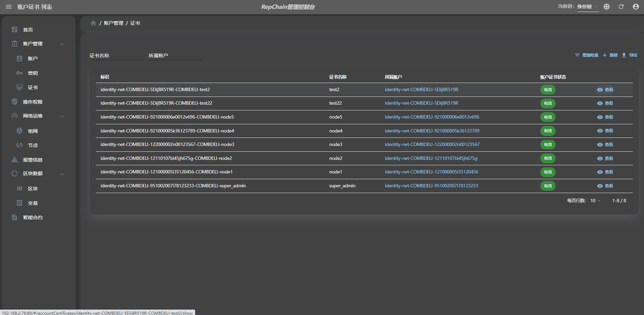The image size is (644, 315).
Task: Click 新建 to create certificate
Action: 610,55
